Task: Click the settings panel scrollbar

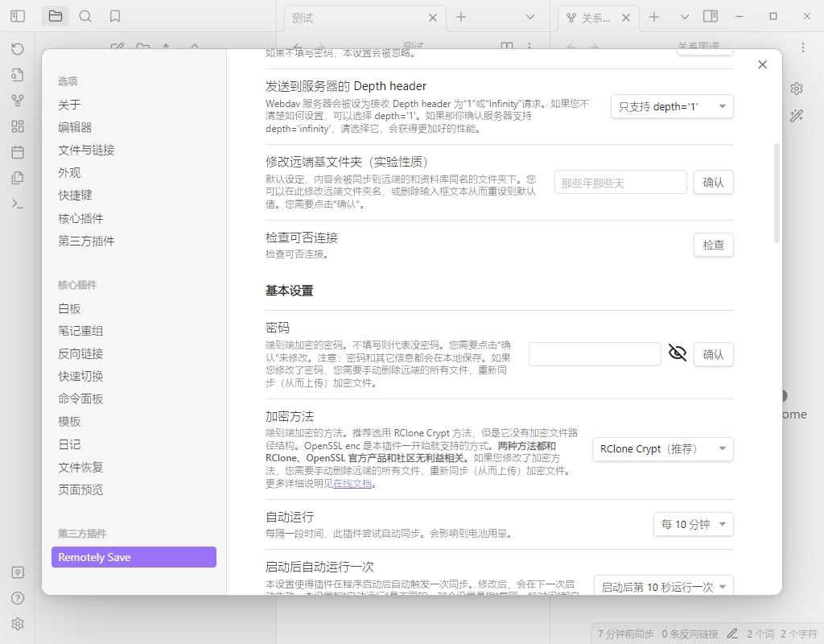Action: [777, 192]
